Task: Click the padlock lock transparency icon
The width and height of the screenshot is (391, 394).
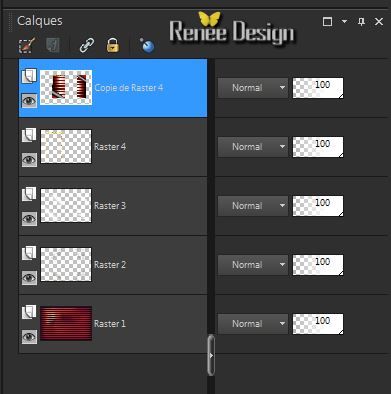Action: click(113, 45)
